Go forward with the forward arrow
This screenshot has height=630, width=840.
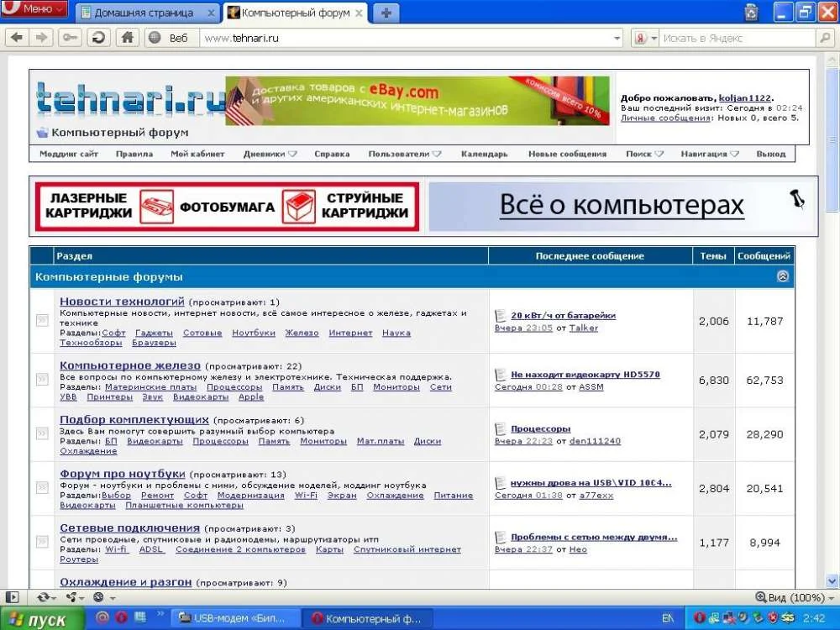coord(41,38)
